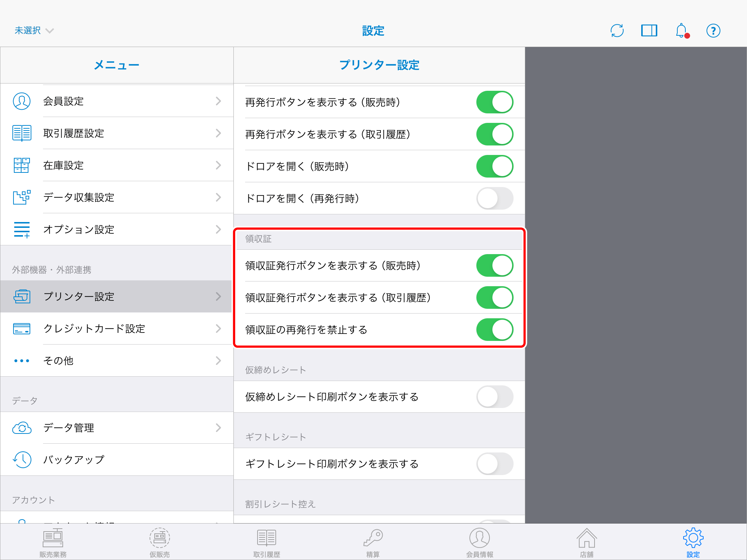
Task: Open データ収集設定 menu row
Action: (117, 197)
